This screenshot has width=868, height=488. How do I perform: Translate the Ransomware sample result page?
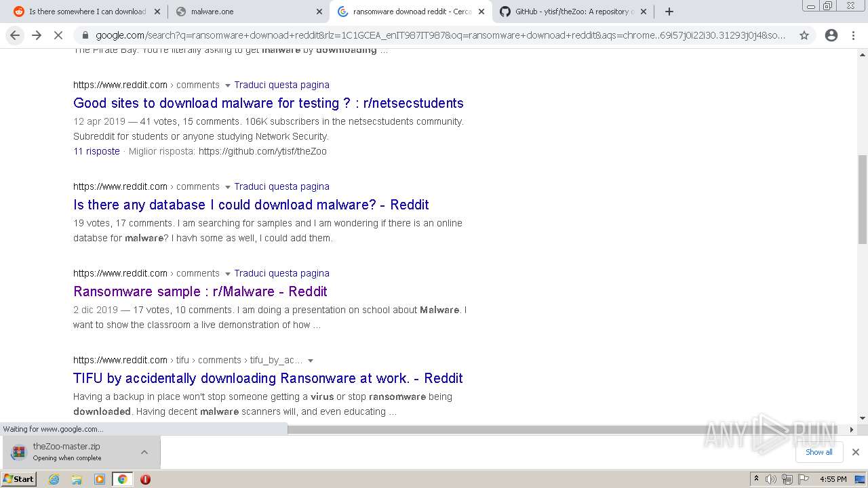pos(281,273)
